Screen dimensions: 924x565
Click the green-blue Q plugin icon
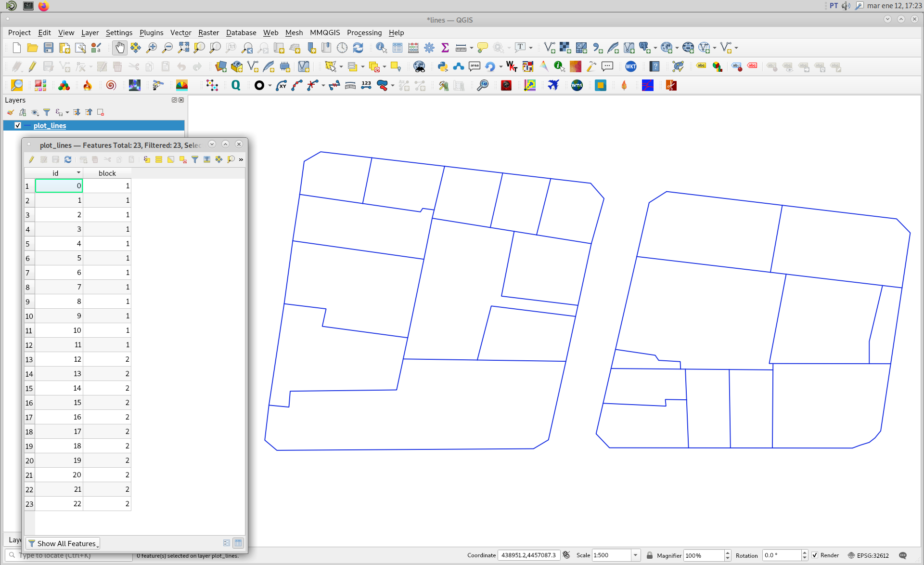(x=236, y=85)
